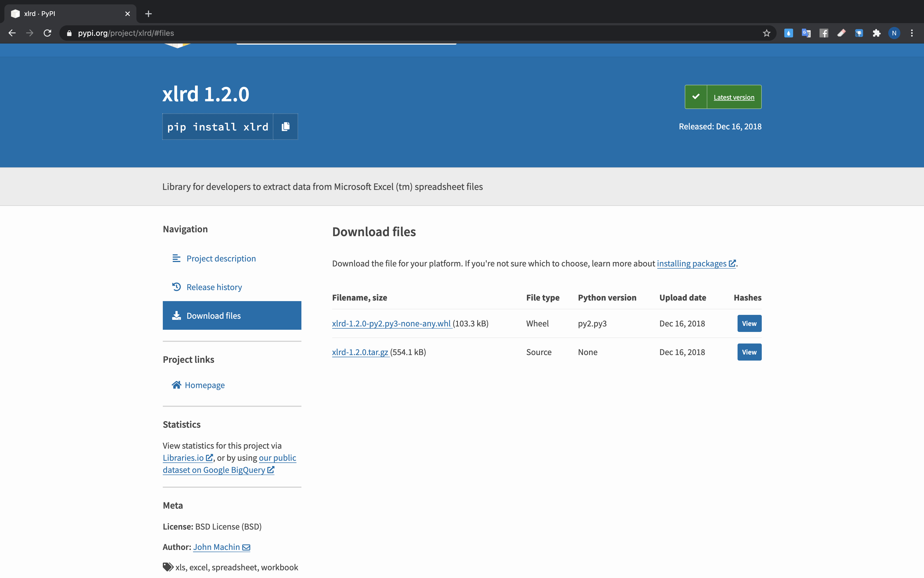
Task: Click the John Machin author link
Action: pos(216,547)
